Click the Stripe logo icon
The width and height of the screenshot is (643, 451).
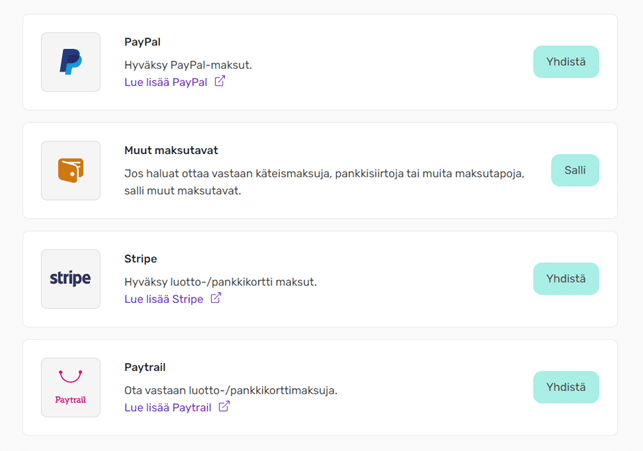[x=70, y=279]
